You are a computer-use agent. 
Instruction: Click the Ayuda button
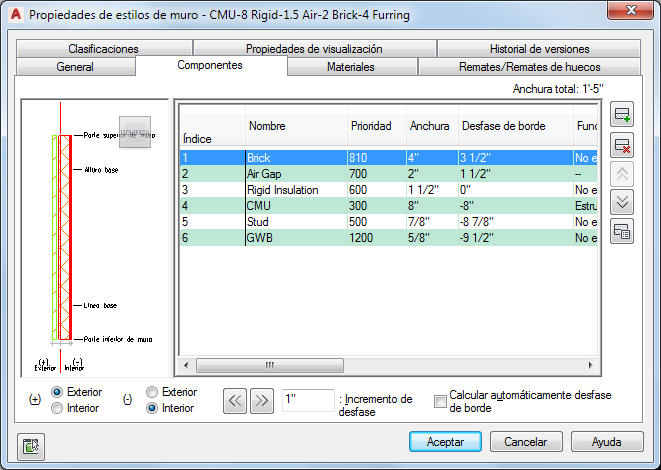point(607,442)
